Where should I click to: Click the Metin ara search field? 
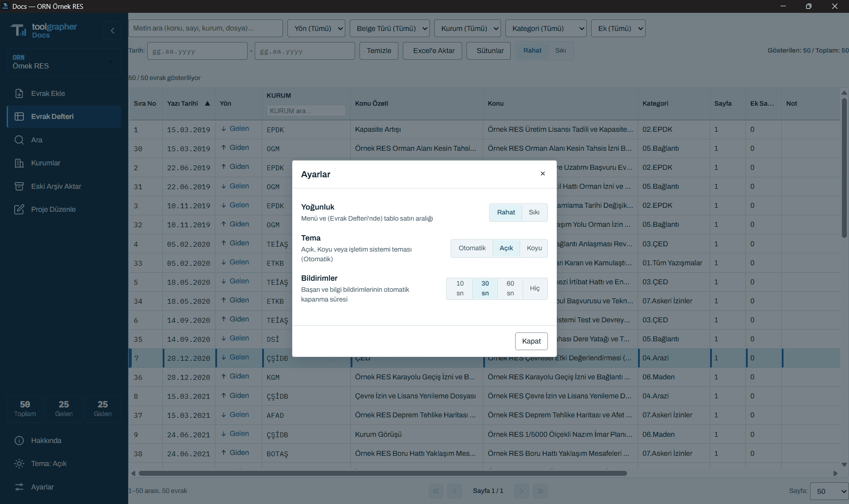[206, 28]
